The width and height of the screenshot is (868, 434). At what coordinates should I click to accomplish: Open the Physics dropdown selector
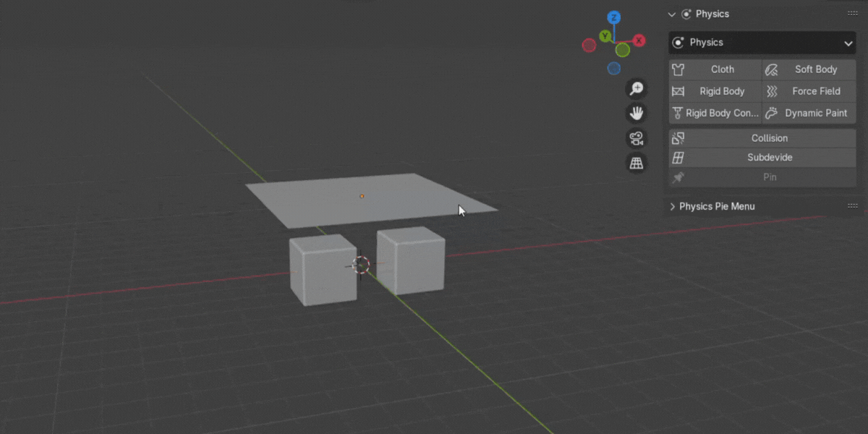[762, 43]
